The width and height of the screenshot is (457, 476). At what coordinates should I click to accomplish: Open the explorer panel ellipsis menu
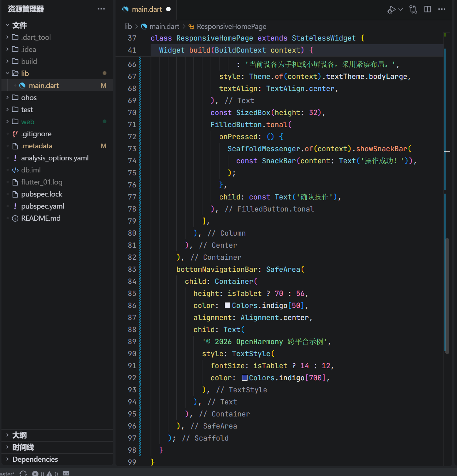[x=101, y=9]
